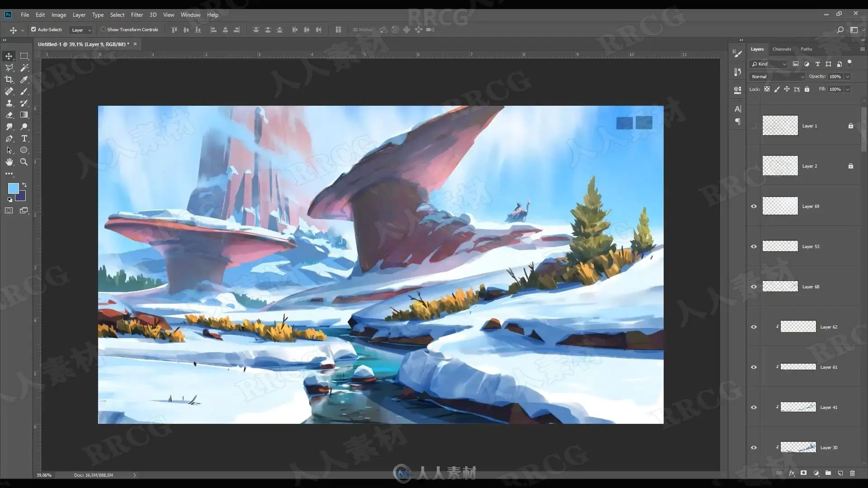Hide Layer 68 visibility eye
Image resolution: width=868 pixels, height=488 pixels.
point(754,287)
